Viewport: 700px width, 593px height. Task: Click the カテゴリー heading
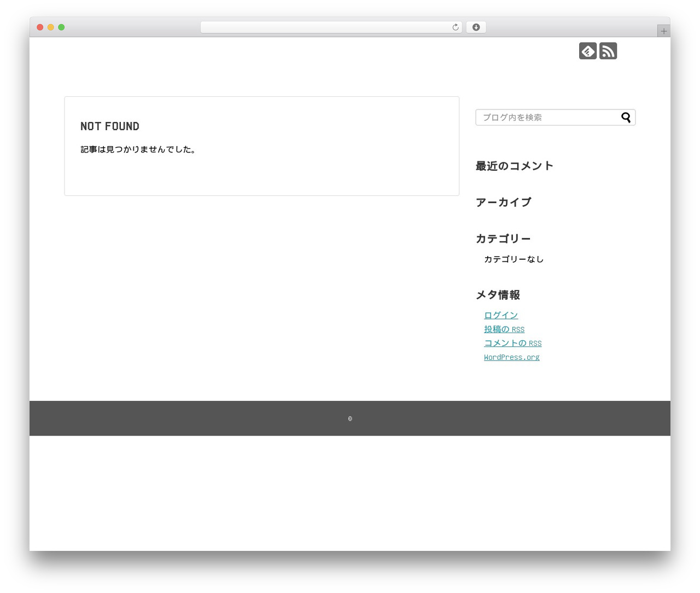tap(503, 239)
